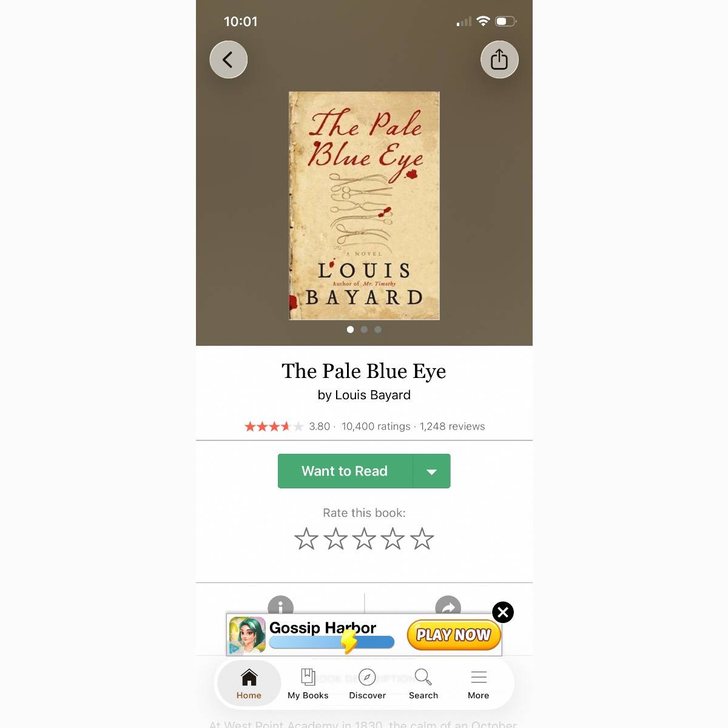Image resolution: width=728 pixels, height=728 pixels.
Task: Open author Louis Bayard's page
Action: (372, 395)
